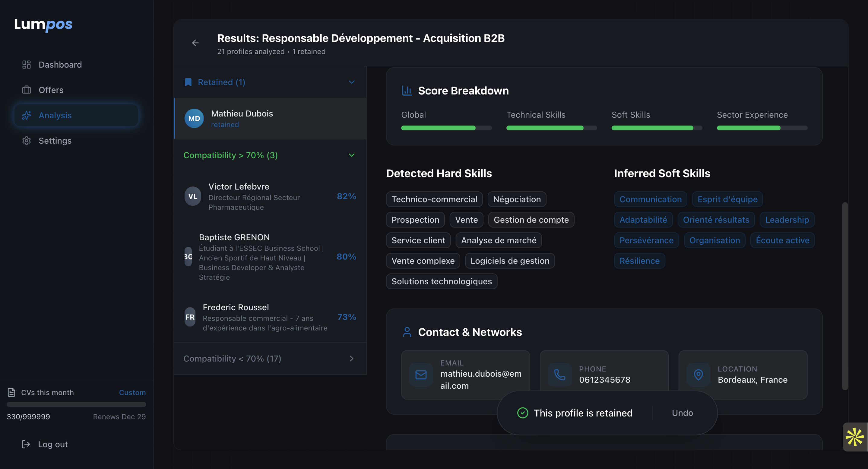Screen dimensions: 868x469
Task: Click the Dashboard grid icon
Action: (26, 64)
